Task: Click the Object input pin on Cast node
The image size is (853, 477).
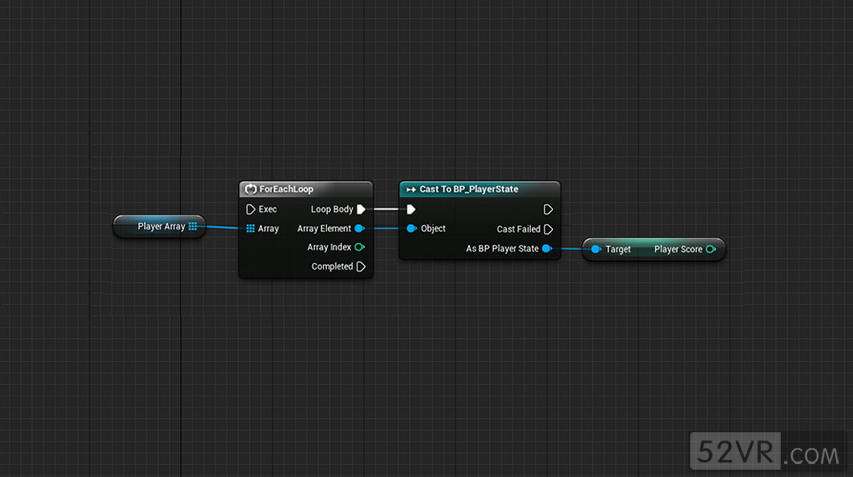Action: coord(411,229)
